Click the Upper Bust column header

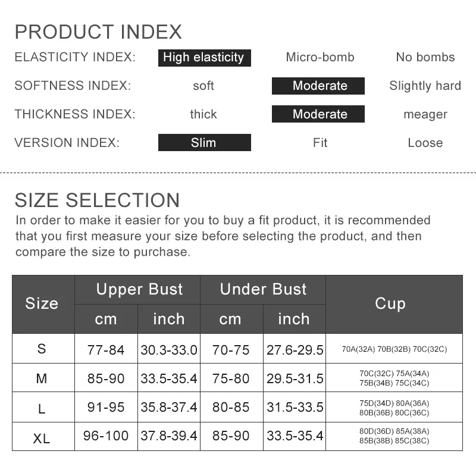tap(139, 290)
